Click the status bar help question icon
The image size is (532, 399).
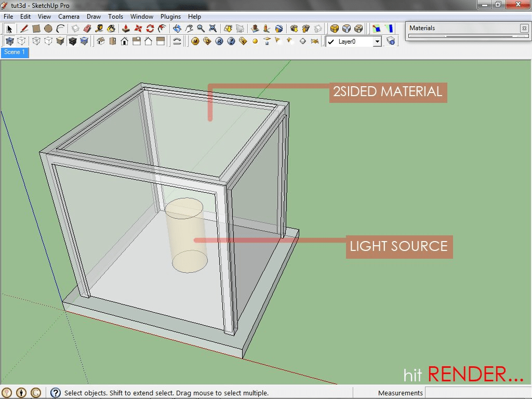click(55, 393)
